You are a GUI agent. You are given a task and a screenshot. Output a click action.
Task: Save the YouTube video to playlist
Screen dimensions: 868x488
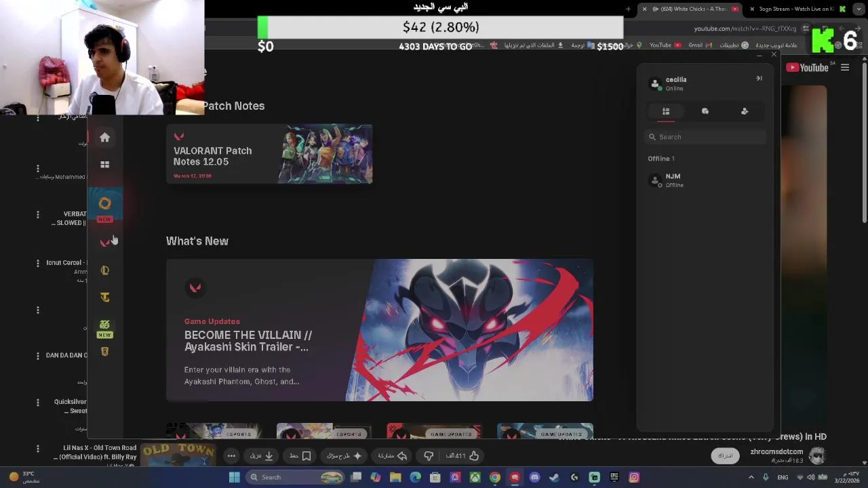pyautogui.click(x=300, y=456)
